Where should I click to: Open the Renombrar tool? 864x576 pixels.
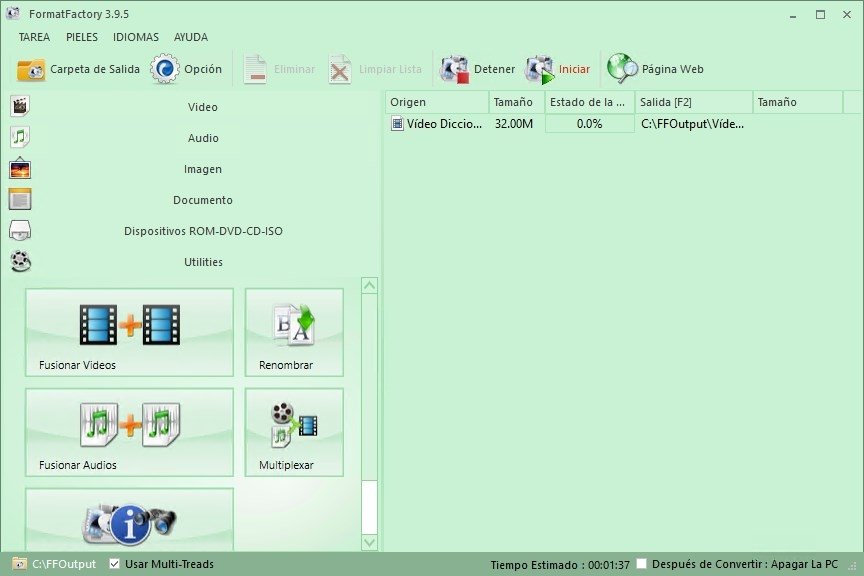pyautogui.click(x=294, y=332)
